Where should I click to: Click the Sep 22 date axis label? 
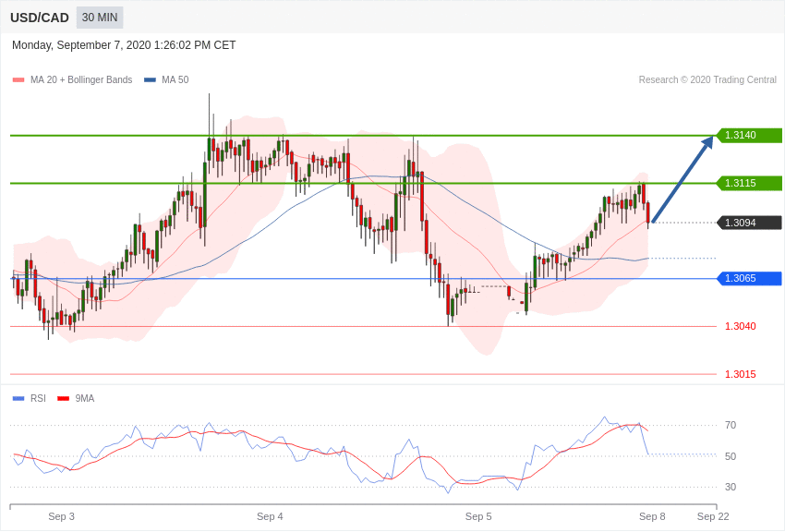point(713,516)
